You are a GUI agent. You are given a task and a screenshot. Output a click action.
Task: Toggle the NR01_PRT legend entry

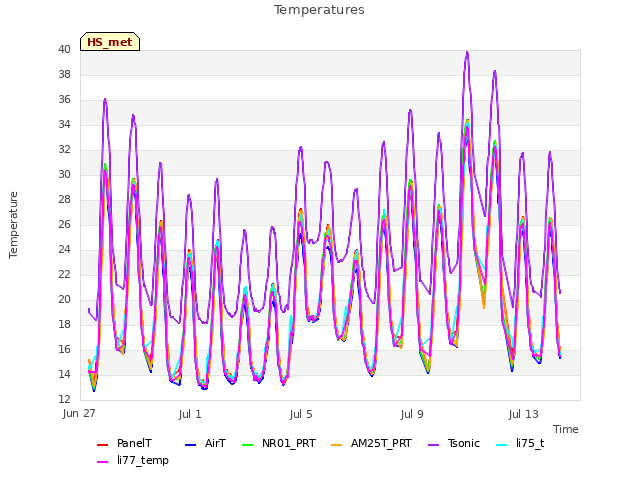279,444
